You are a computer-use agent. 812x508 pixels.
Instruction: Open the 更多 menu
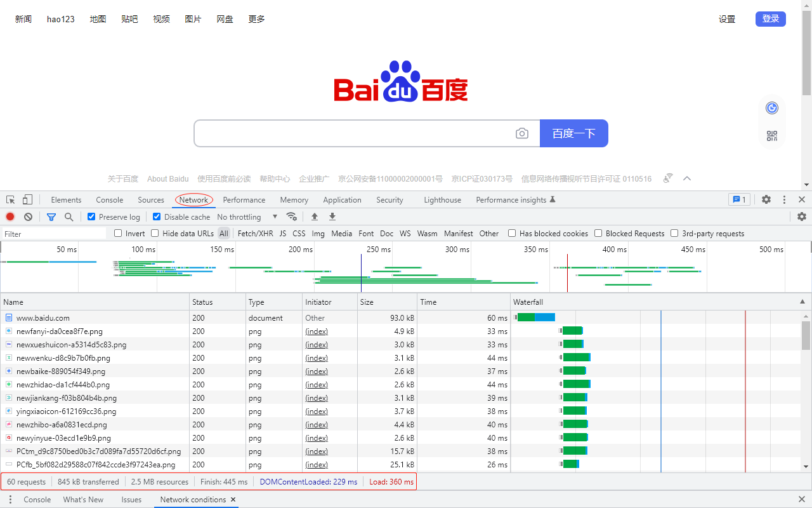point(256,19)
